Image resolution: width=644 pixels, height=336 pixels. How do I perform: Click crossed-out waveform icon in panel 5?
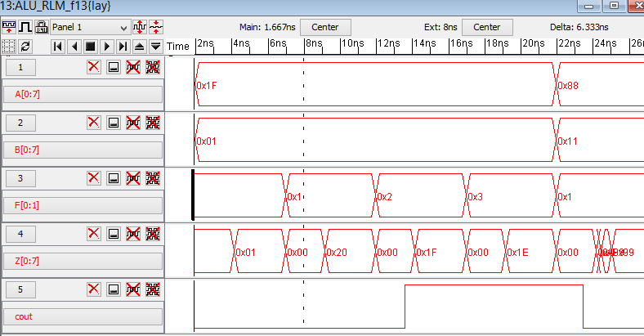(x=133, y=289)
